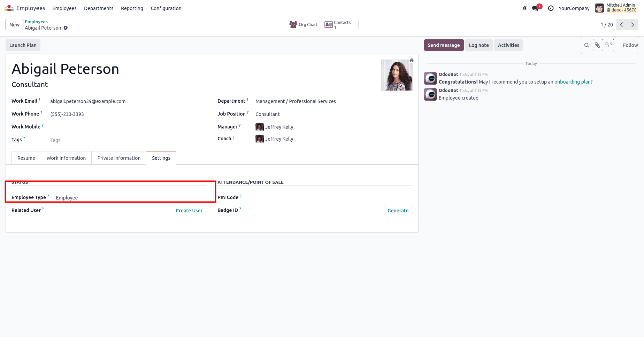Go to the next employee record

633,25
